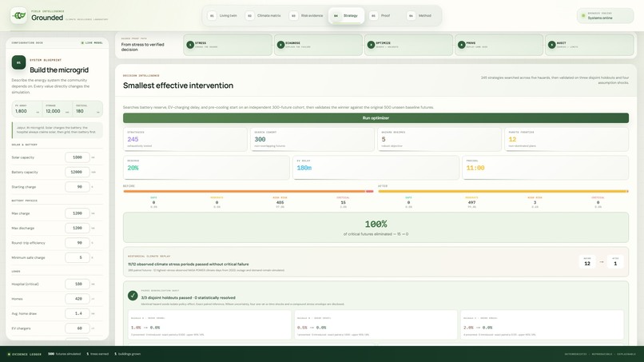The width and height of the screenshot is (644, 362).
Task: Switch to the Proof tab
Action: pyautogui.click(x=381, y=16)
